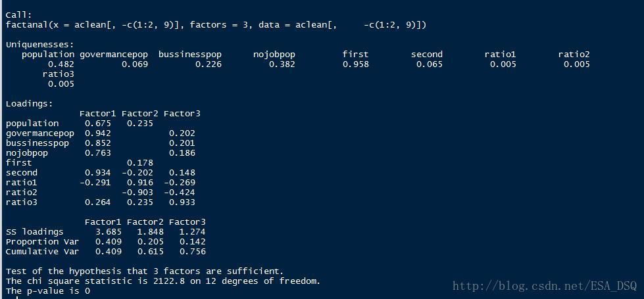
Task: Click the hypothesis test sentence
Action: [x=145, y=271]
